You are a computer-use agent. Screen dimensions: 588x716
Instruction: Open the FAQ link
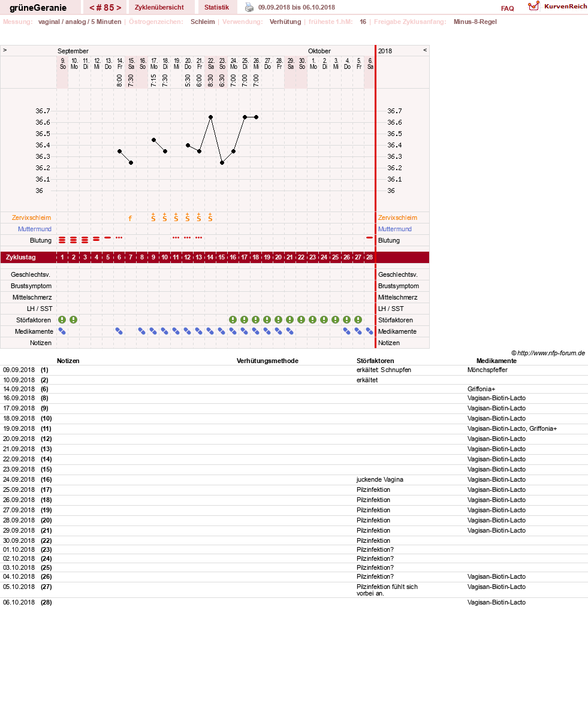coord(507,8)
